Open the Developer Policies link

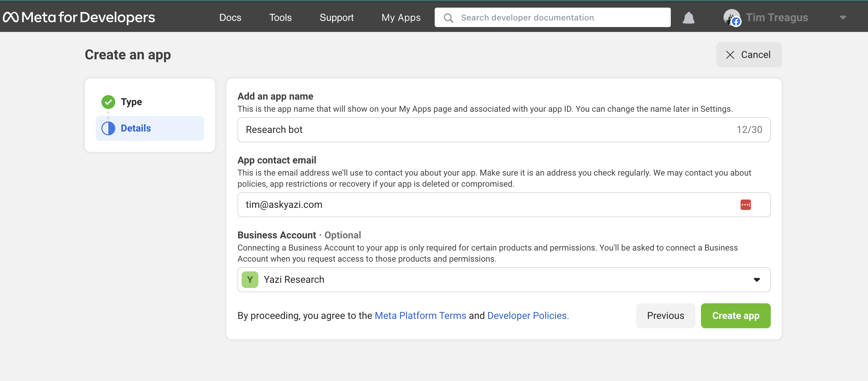[x=528, y=316]
